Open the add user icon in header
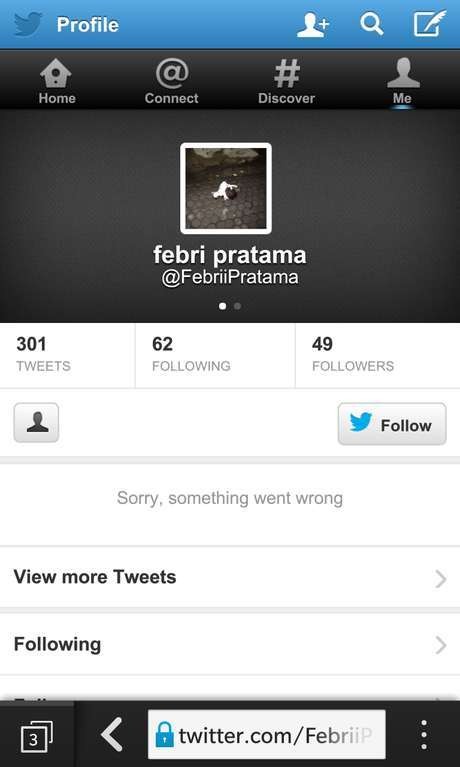Viewport: 460px width, 767px height. click(x=313, y=24)
